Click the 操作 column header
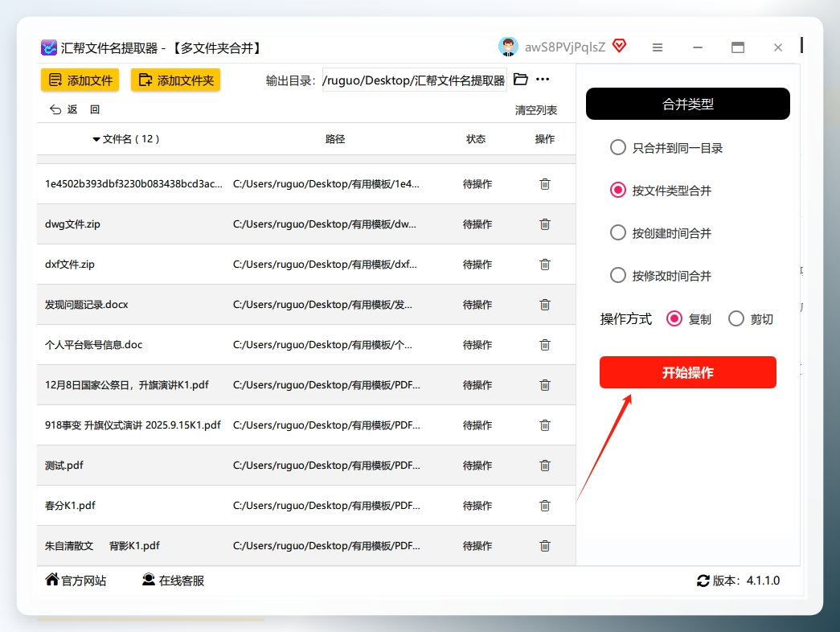840x632 pixels. click(x=545, y=139)
